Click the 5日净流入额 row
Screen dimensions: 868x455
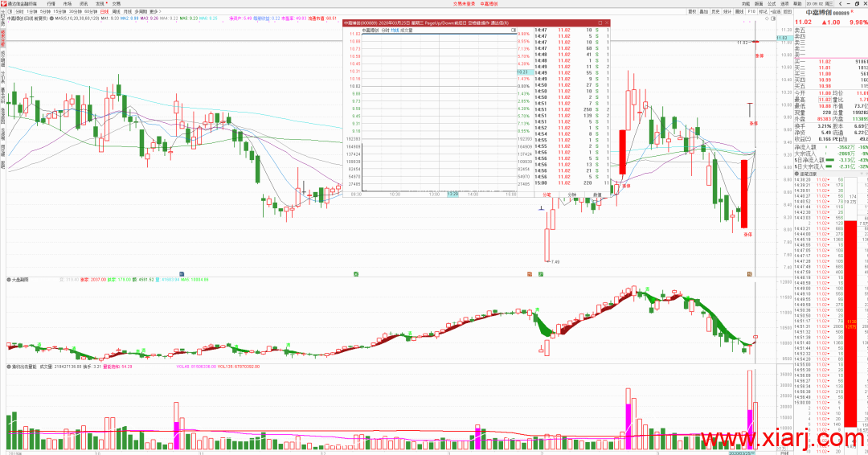coord(830,159)
